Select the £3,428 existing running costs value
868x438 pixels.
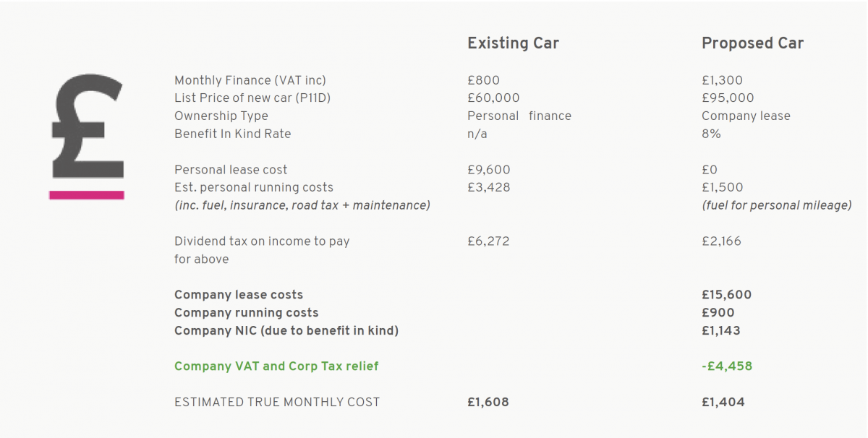[488, 188]
